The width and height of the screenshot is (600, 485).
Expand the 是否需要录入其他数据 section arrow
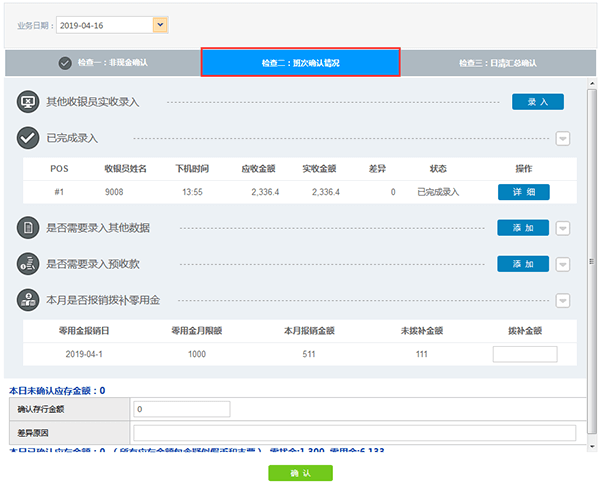[562, 228]
